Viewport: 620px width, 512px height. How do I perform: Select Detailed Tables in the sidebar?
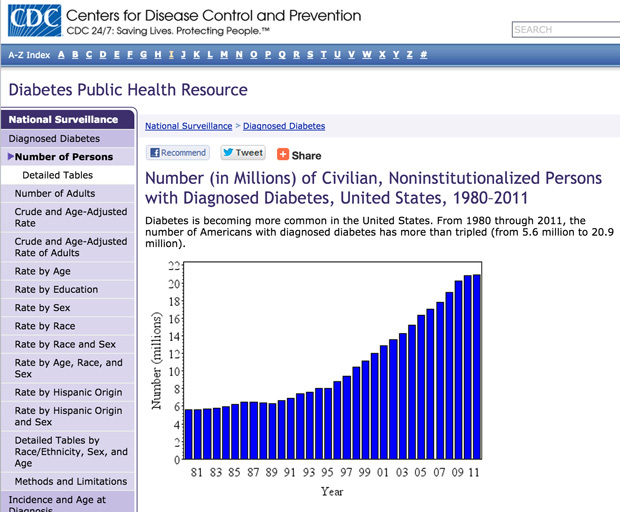[x=51, y=175]
